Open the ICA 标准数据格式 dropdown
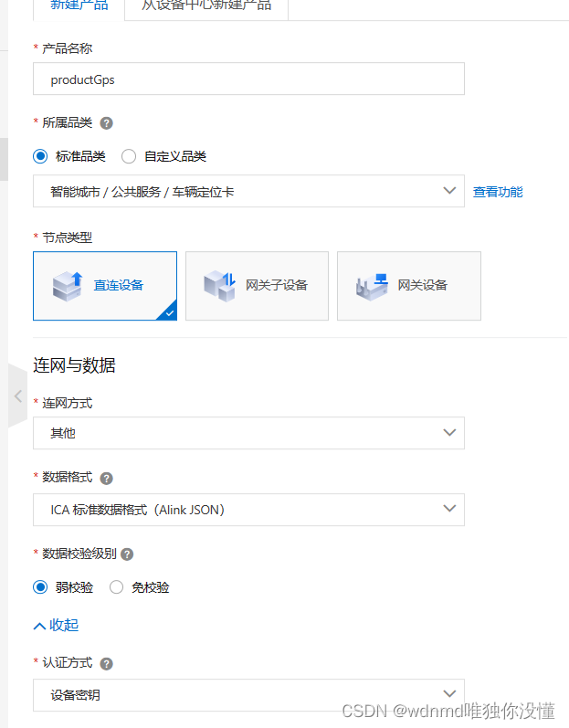 [x=248, y=510]
